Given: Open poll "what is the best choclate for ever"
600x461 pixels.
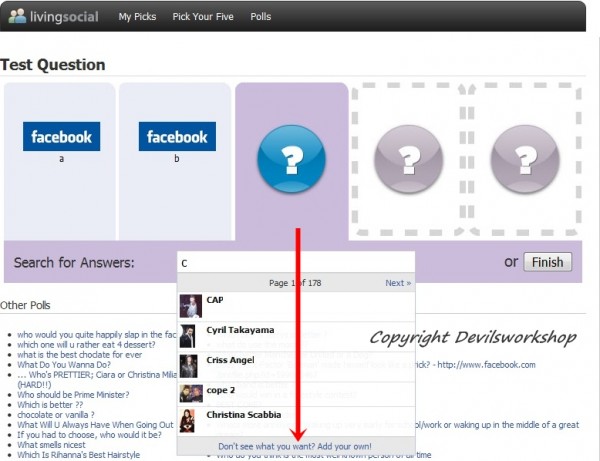Looking at the screenshot, I should [x=79, y=355].
